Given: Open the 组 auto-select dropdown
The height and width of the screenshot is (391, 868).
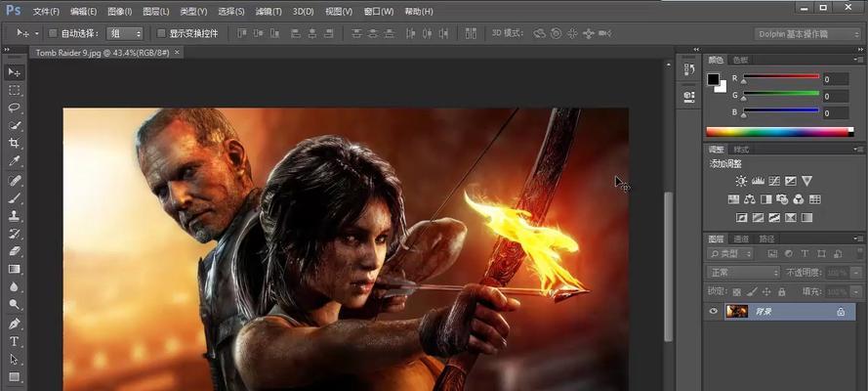Looking at the screenshot, I should pos(125,33).
